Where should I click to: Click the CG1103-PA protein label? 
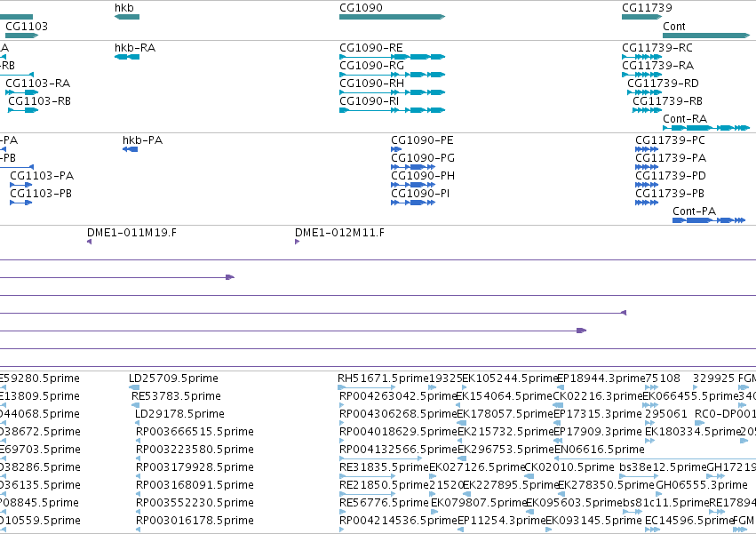tap(42, 176)
